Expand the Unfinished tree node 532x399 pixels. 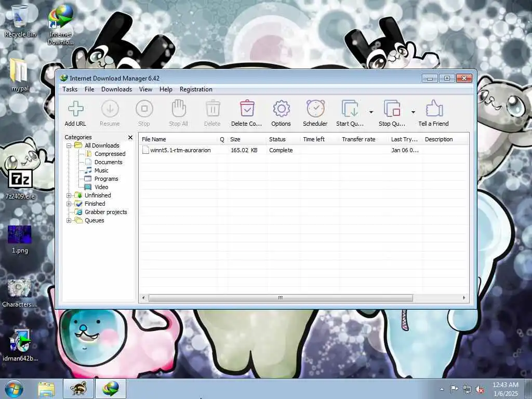(69, 195)
